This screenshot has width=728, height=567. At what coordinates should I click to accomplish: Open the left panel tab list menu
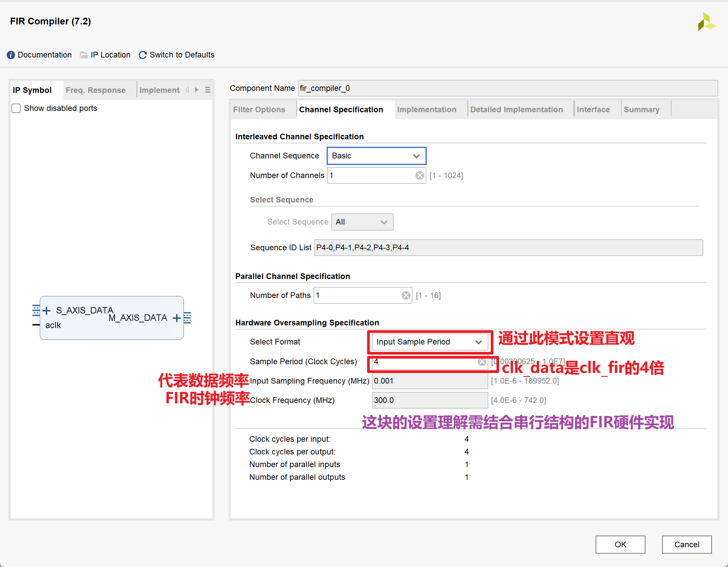[208, 90]
